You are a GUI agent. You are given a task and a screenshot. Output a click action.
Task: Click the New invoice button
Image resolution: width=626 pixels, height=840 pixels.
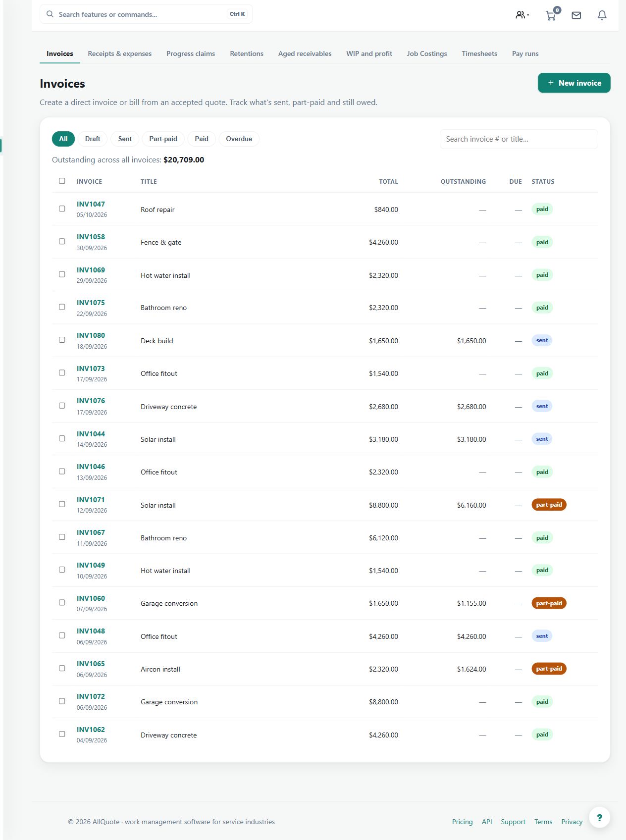tap(574, 83)
